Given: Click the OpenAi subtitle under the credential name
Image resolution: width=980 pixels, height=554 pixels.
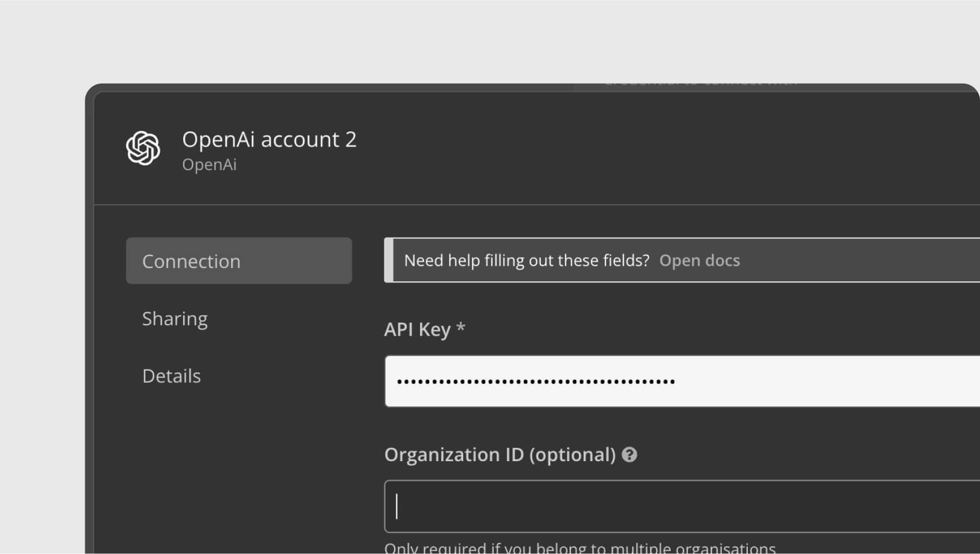Looking at the screenshot, I should click(209, 165).
